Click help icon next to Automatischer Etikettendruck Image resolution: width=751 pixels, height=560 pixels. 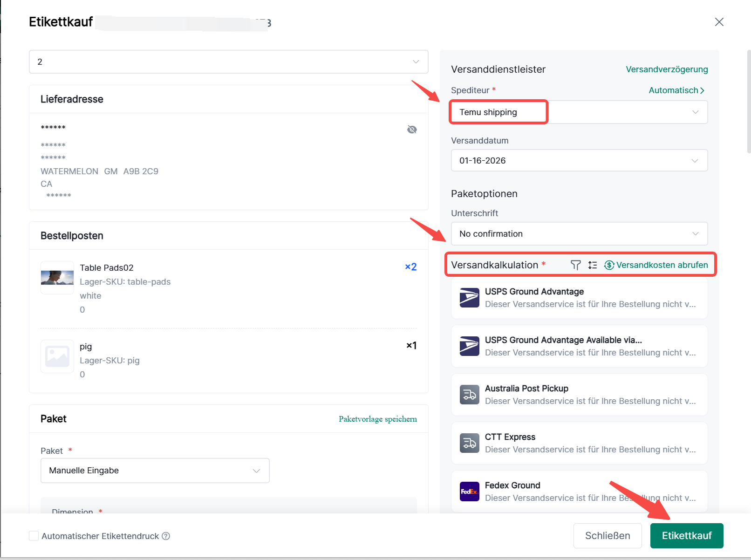pos(166,536)
